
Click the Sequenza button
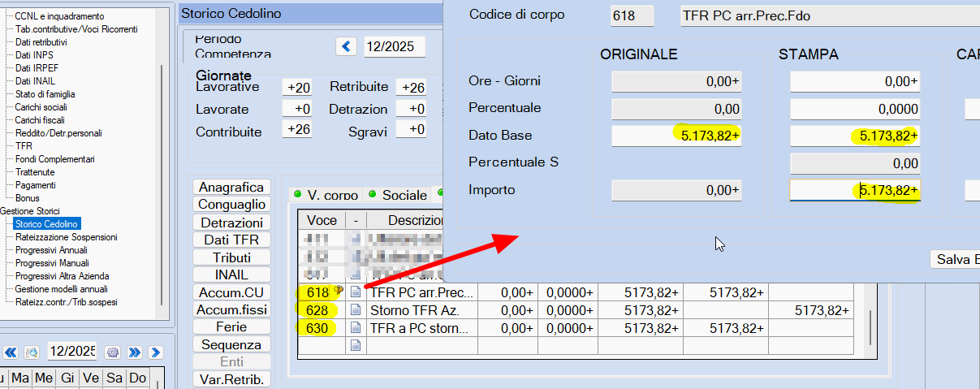(x=231, y=344)
